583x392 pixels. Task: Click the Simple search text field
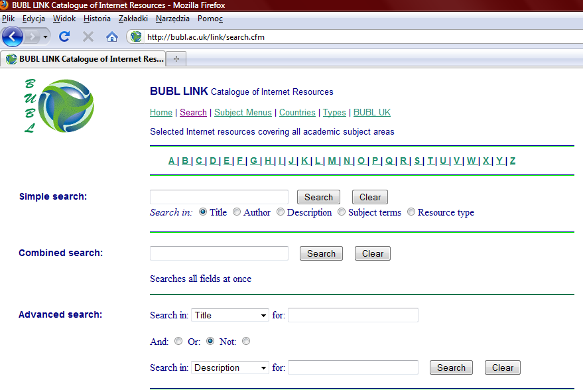[219, 197]
